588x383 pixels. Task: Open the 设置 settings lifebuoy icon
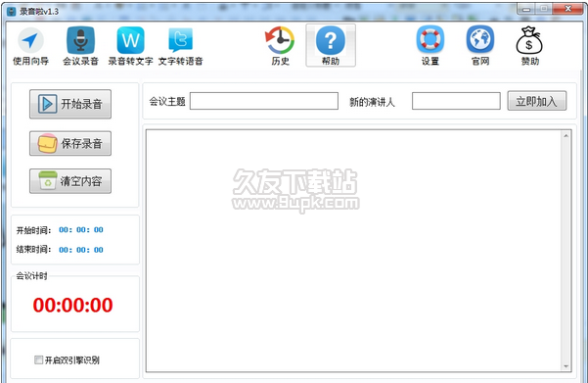(x=430, y=46)
